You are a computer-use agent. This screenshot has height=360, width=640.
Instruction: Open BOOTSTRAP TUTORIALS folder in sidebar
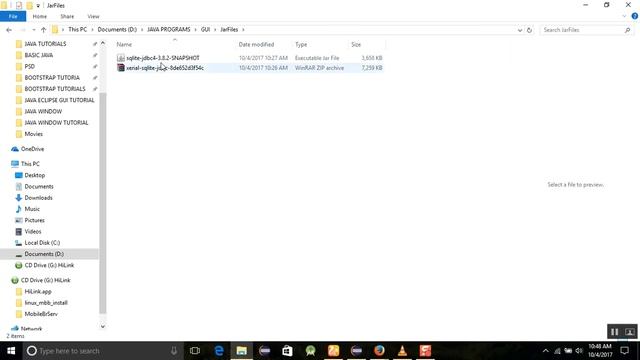point(55,89)
